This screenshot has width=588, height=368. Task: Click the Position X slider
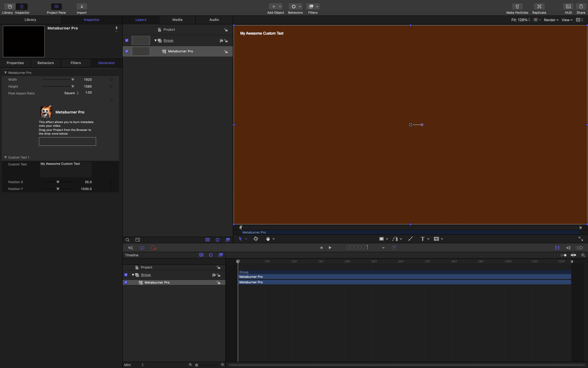pyautogui.click(x=58, y=182)
